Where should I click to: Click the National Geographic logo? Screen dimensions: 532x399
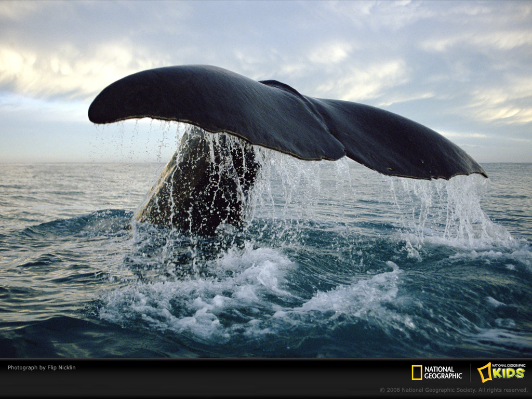click(436, 373)
